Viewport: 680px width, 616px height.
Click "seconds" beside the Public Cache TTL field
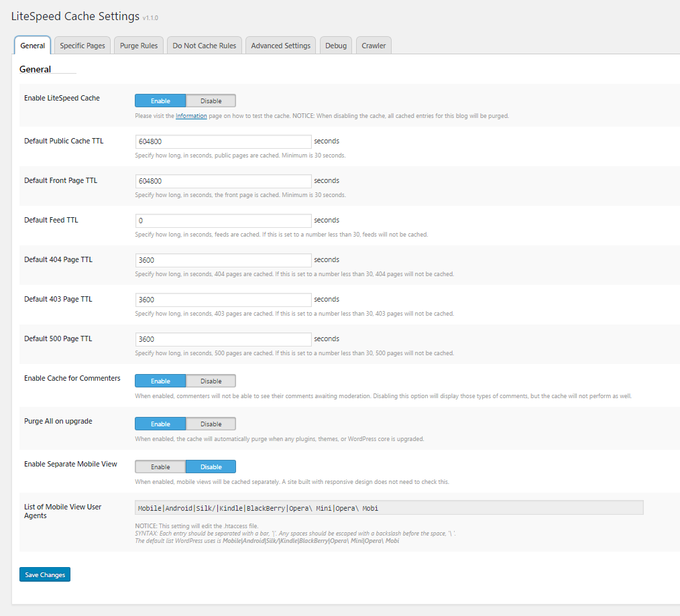click(x=327, y=141)
